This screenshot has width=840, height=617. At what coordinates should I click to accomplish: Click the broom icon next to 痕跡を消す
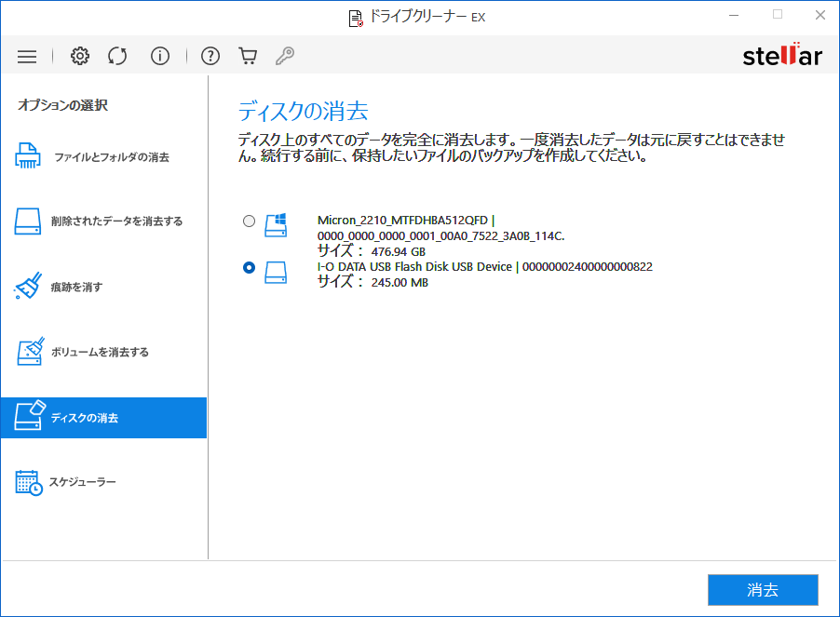tap(28, 287)
